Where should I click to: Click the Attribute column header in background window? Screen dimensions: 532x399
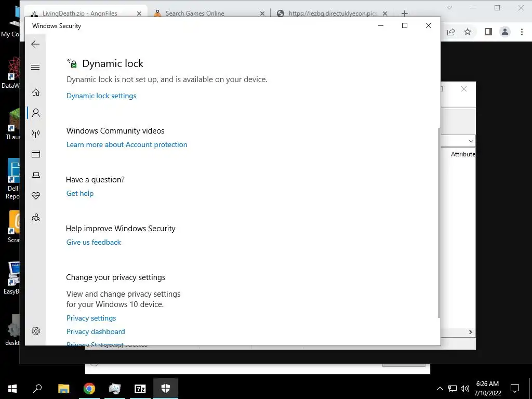pos(463,154)
